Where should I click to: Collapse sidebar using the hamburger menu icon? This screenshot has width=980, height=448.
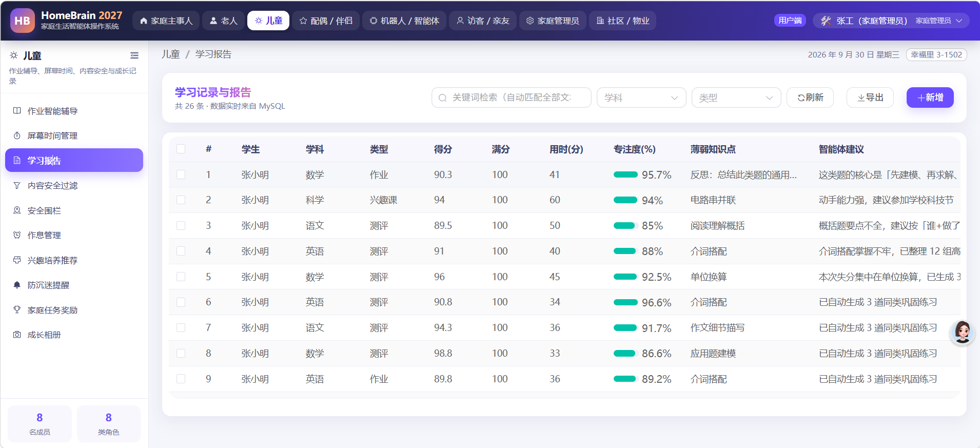pyautogui.click(x=134, y=55)
